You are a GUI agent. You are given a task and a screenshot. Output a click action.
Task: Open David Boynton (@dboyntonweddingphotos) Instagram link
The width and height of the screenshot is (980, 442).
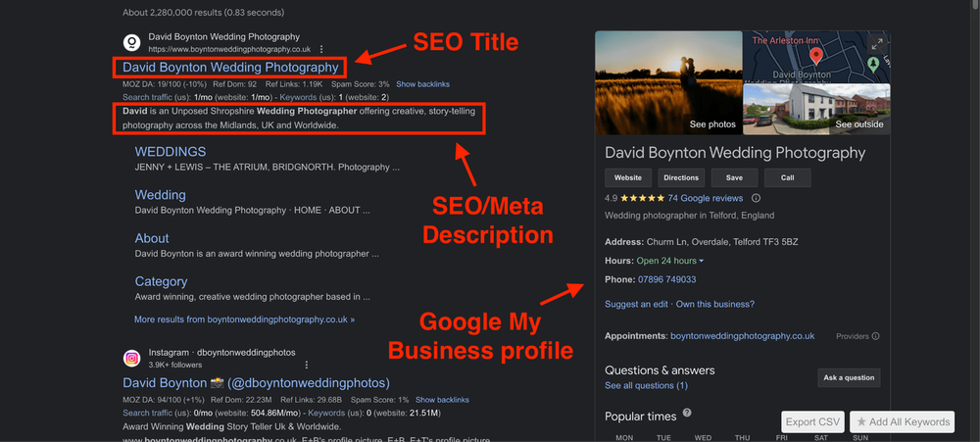(x=256, y=382)
